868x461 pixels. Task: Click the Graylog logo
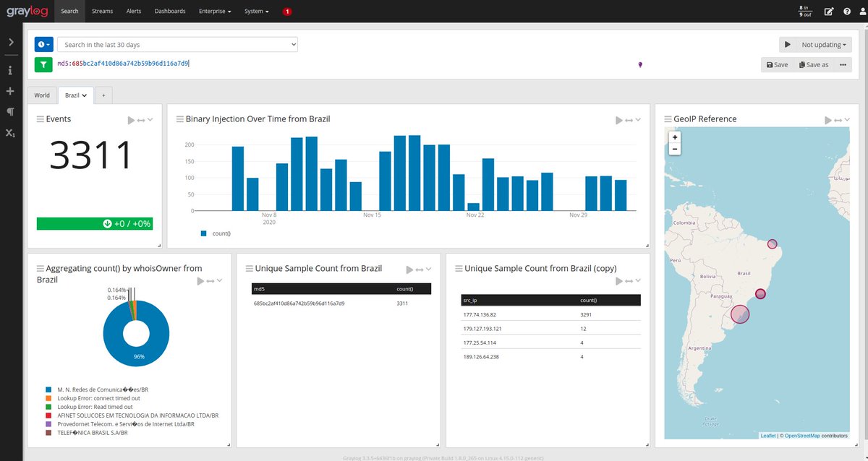click(x=29, y=11)
